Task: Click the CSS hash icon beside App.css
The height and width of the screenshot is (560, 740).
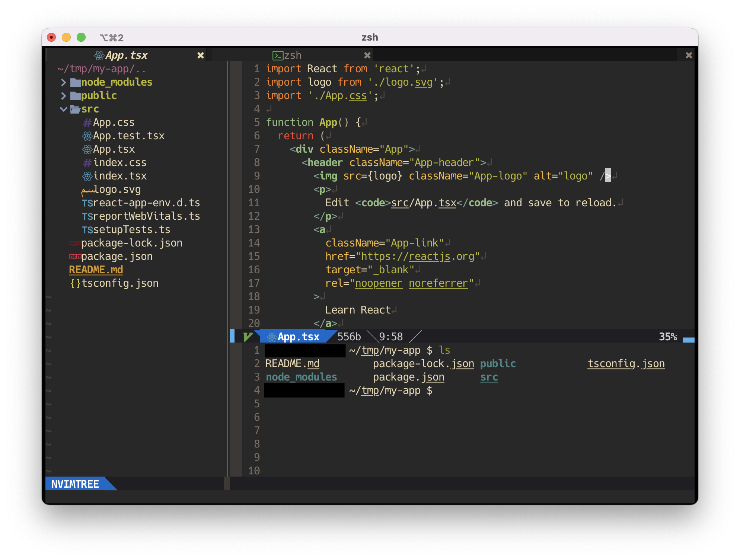Action: (87, 122)
